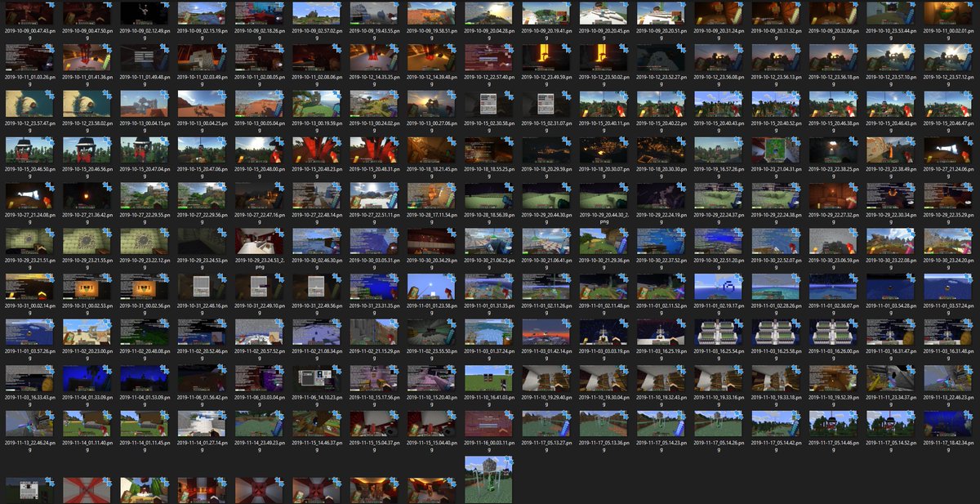Select thumbnail 2019-10-15_20.46.50.png
This screenshot has width=980, height=504.
click(29, 149)
